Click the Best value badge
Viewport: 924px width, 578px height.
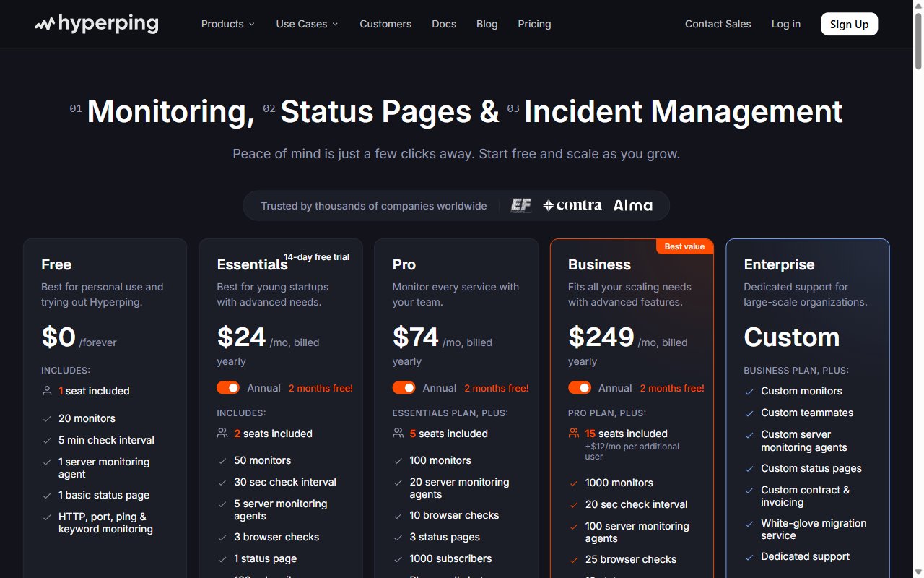(x=684, y=246)
